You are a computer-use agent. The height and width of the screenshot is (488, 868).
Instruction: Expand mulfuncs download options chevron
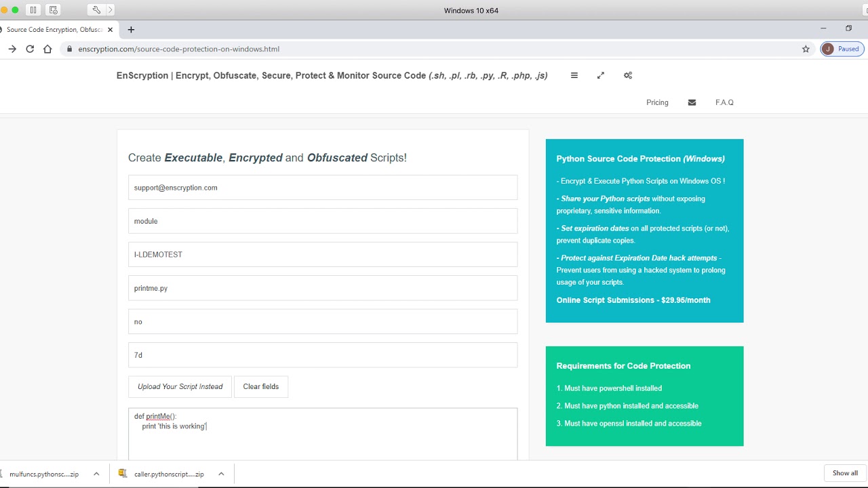[96, 474]
